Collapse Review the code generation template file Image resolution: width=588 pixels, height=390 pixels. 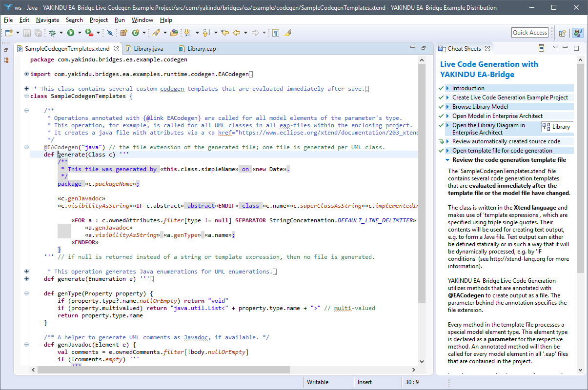tap(447, 160)
